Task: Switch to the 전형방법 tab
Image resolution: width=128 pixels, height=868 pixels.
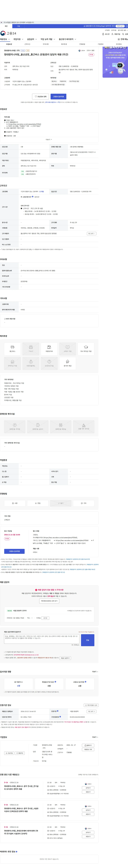Action: [x=82, y=44]
